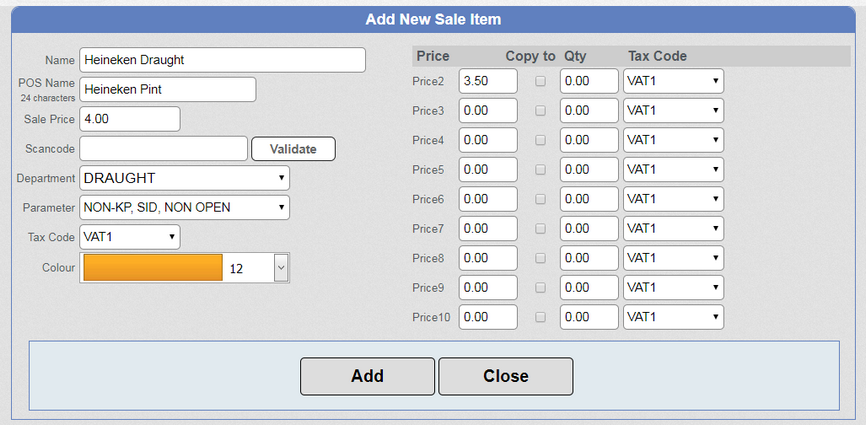Screen dimensions: 866x425
Task: Open the Price7 Tax Code dropdown
Action: [x=673, y=229]
